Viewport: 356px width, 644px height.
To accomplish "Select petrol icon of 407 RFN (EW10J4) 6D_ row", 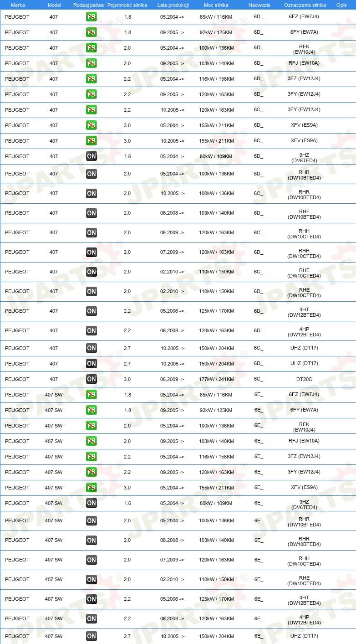I will 91,48.
